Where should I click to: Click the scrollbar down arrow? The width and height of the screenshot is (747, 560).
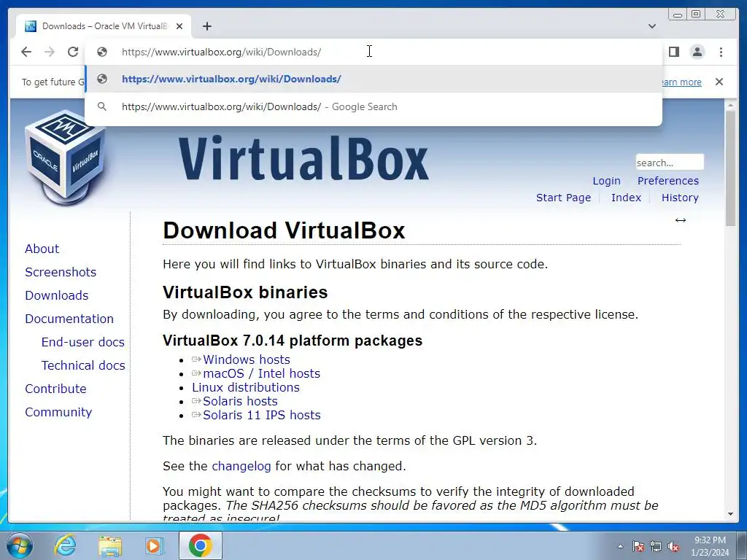coord(731,514)
